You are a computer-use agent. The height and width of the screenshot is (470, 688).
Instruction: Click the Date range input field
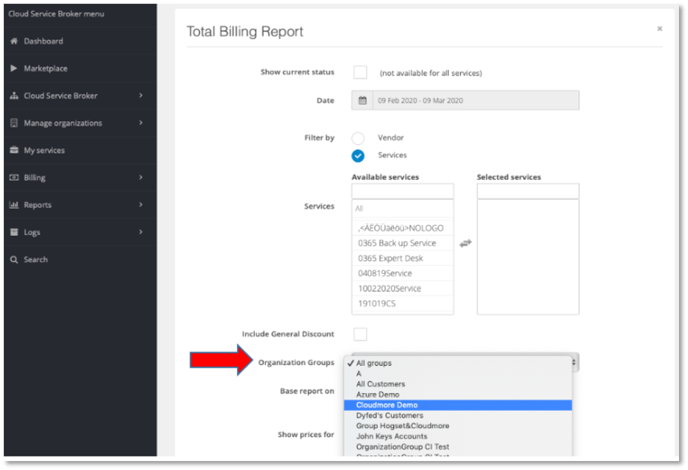click(x=465, y=101)
